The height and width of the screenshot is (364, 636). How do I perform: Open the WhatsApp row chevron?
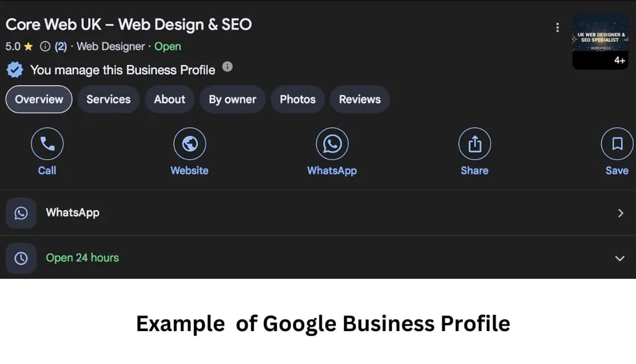[x=621, y=212]
